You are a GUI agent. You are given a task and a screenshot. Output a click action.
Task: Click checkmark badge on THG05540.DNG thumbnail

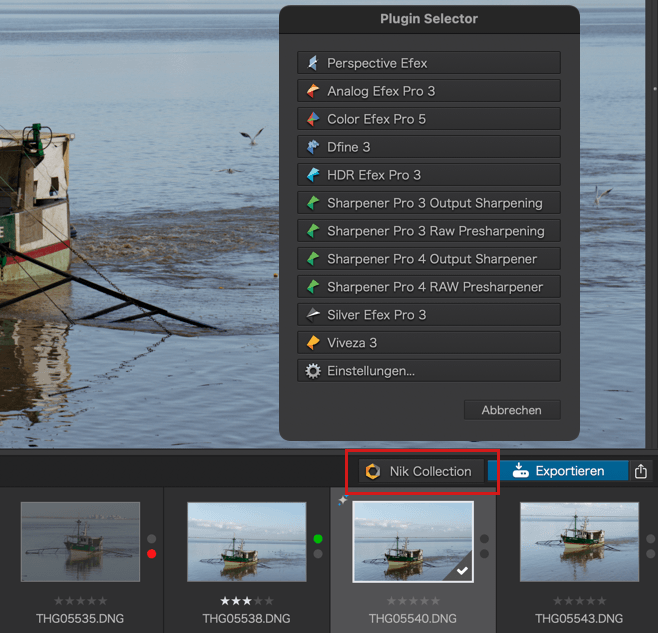pos(462,570)
